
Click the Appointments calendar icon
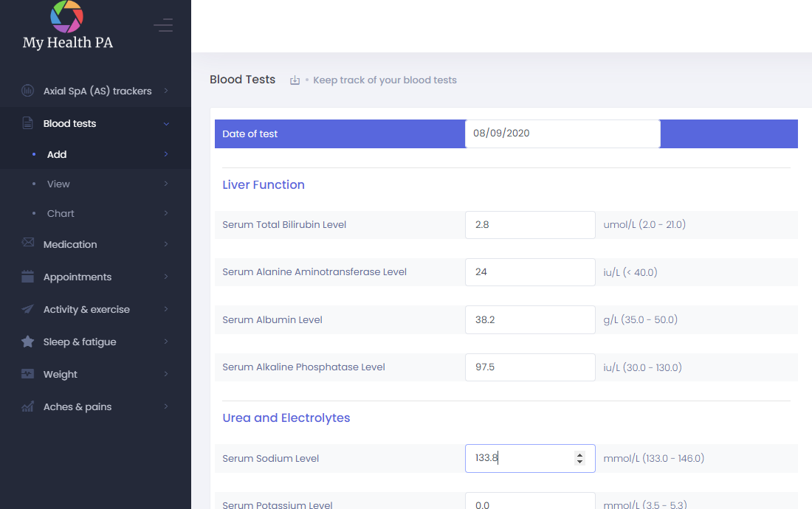click(x=27, y=276)
